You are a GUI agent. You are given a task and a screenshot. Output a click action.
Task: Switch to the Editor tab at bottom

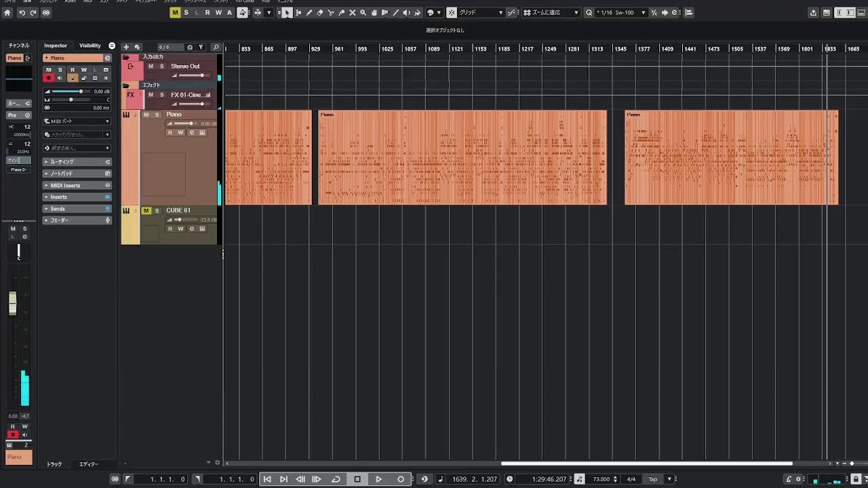point(88,464)
